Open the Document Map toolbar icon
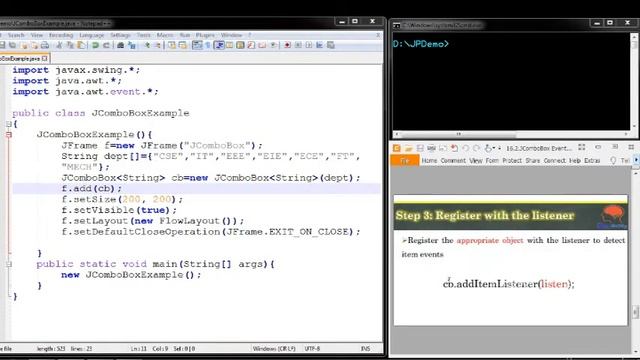 (x=240, y=45)
